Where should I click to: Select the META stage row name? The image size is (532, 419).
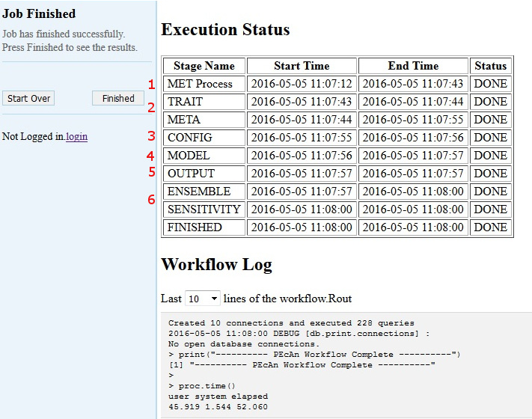pos(204,120)
